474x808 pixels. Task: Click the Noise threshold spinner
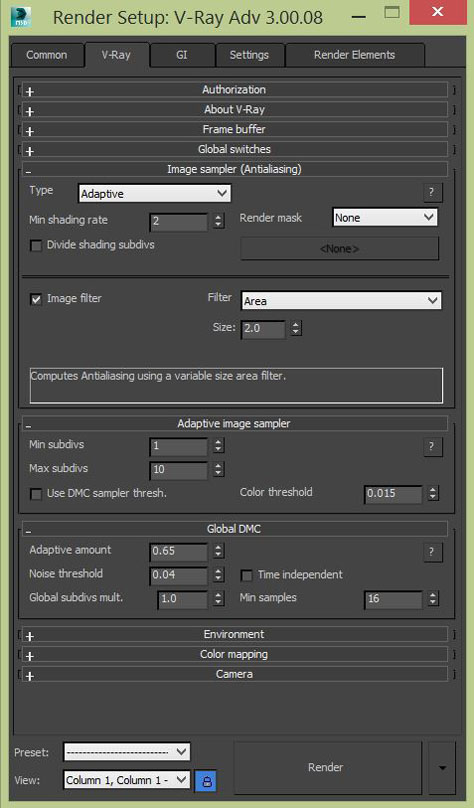(218, 575)
